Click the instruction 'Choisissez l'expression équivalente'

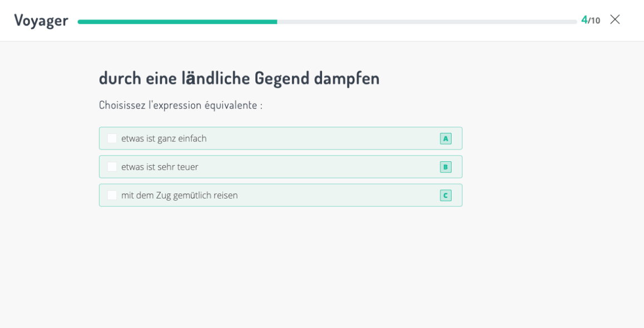pyautogui.click(x=180, y=105)
